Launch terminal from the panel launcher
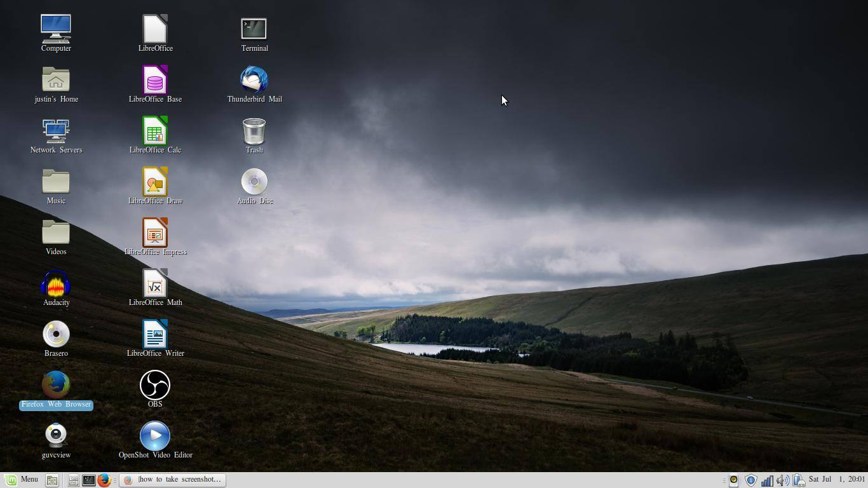Viewport: 868px width, 488px height. pos(89,480)
